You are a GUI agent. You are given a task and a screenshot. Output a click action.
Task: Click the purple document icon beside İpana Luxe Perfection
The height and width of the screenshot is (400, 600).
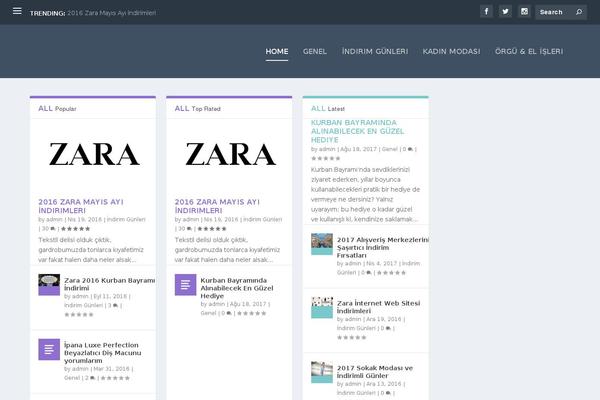click(x=49, y=349)
